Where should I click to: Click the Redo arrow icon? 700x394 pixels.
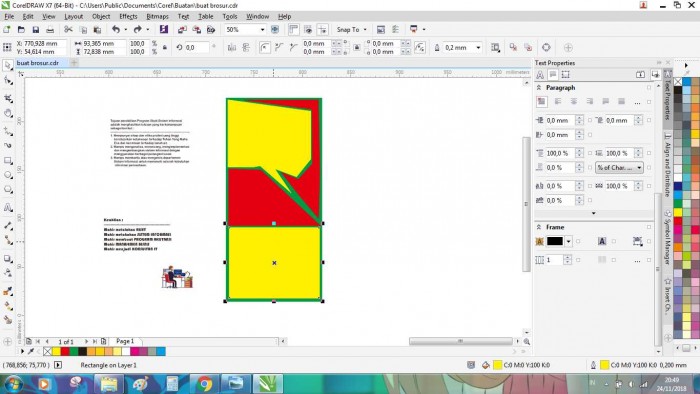[137, 29]
